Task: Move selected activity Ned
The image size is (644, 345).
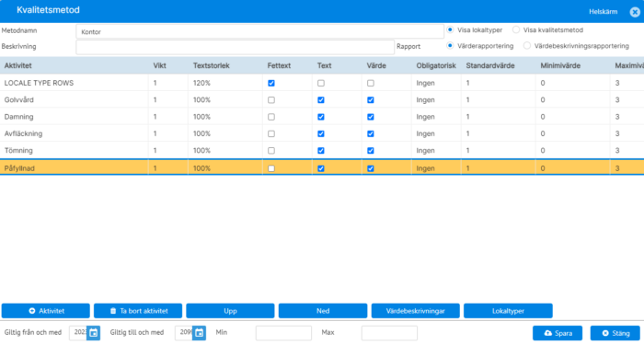Action: tap(323, 311)
